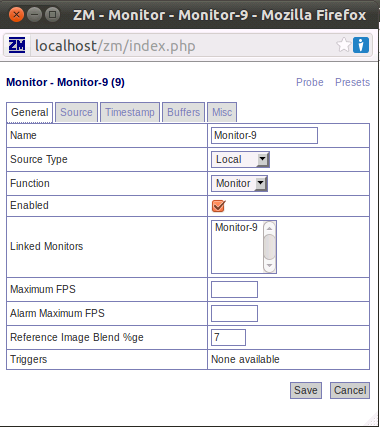Open the Presets link
This screenshot has width=380, height=427.
point(352,82)
